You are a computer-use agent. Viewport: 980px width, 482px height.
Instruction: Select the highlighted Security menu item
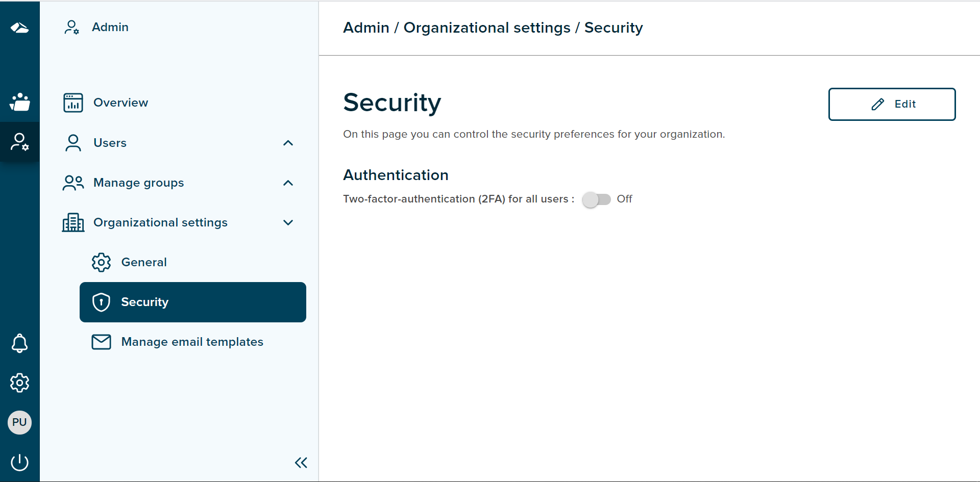[192, 302]
